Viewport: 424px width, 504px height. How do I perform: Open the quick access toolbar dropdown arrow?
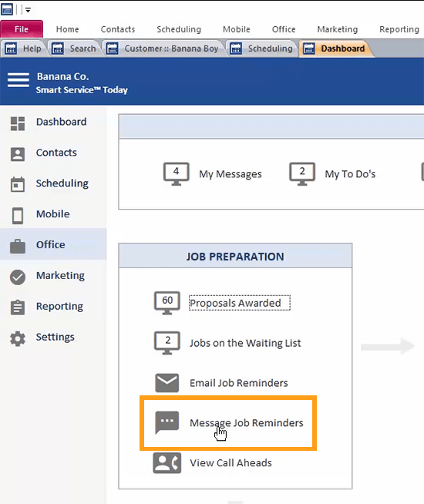28,10
